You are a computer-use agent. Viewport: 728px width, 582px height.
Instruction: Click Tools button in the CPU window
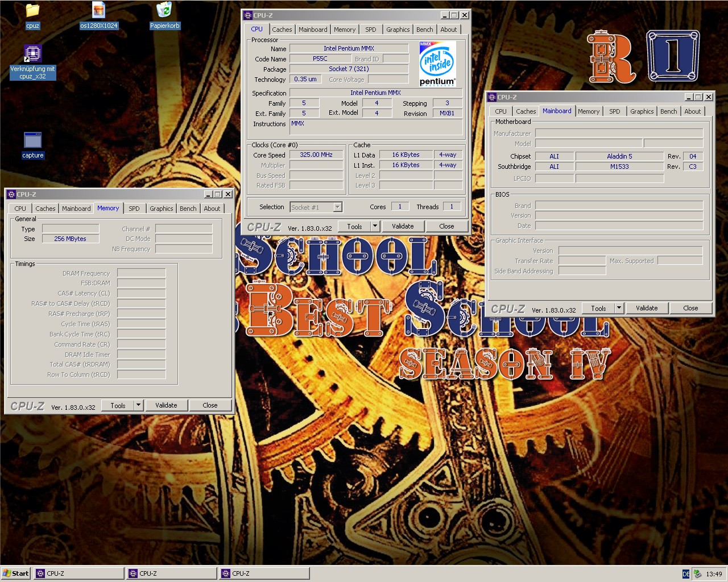[x=354, y=226]
